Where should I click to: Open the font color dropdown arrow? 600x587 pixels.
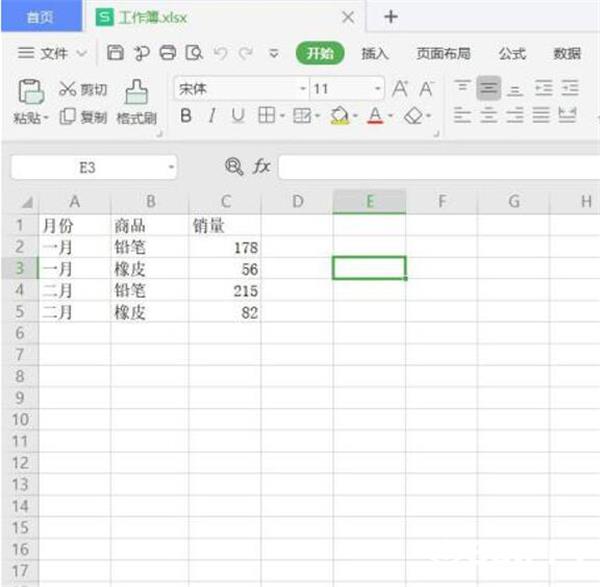pyautogui.click(x=391, y=115)
